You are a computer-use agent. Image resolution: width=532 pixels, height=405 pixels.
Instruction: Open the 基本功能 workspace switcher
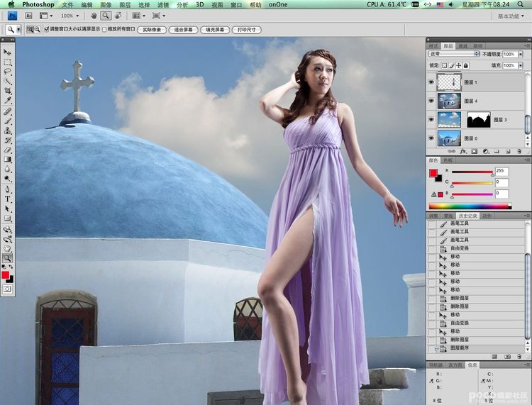(511, 16)
